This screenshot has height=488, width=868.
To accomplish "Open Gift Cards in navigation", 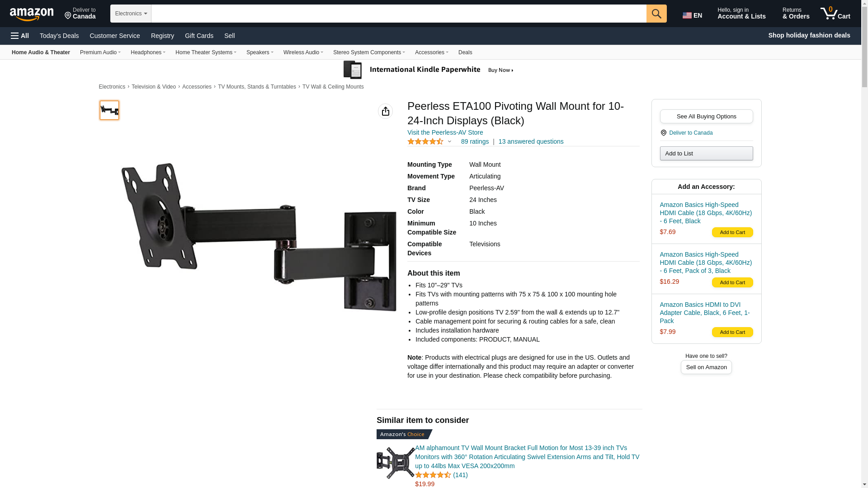I will click(x=199, y=36).
